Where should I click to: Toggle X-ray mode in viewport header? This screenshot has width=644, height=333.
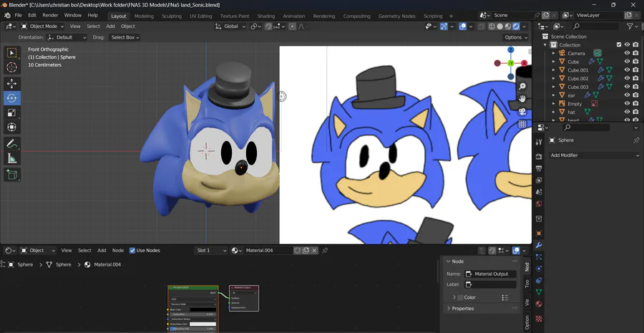tap(482, 26)
